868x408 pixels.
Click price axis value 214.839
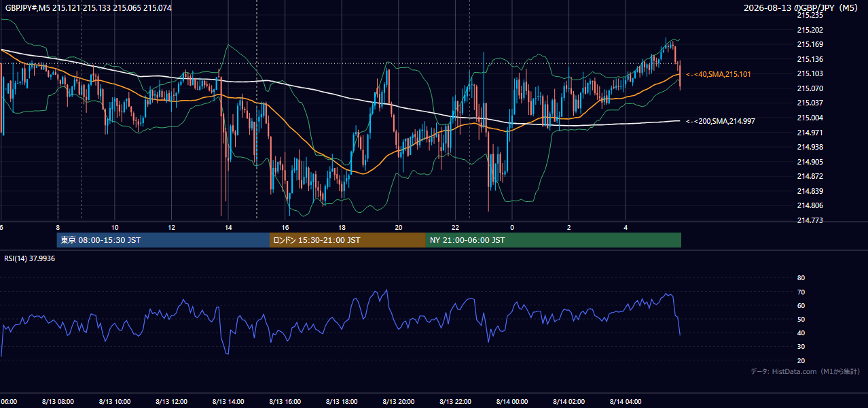click(x=810, y=191)
